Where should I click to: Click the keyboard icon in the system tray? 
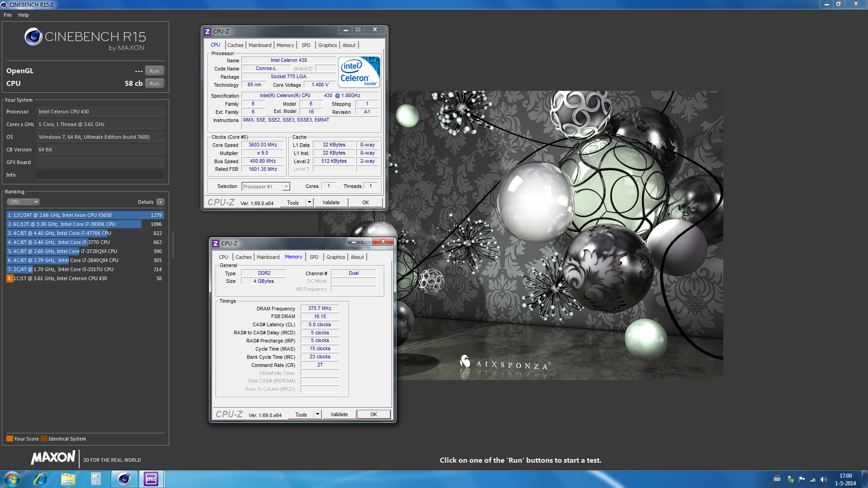(x=777, y=479)
